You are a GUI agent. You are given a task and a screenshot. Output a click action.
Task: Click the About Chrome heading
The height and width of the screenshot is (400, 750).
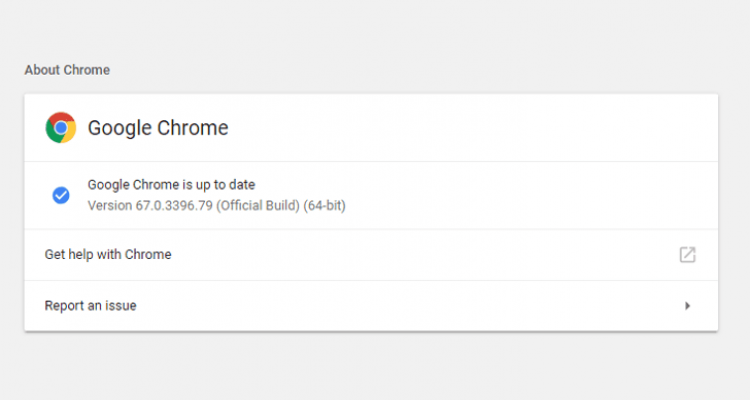[67, 70]
